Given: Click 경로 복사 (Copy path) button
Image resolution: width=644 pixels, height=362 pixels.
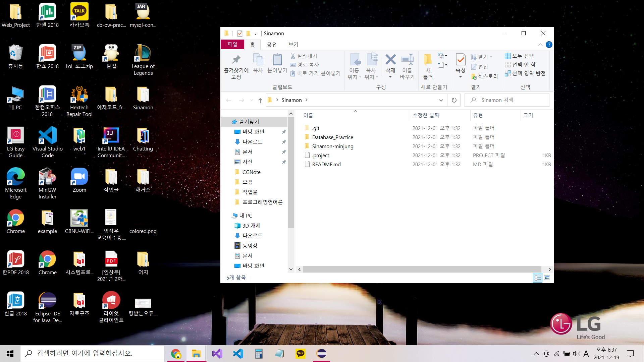Looking at the screenshot, I should click(305, 65).
